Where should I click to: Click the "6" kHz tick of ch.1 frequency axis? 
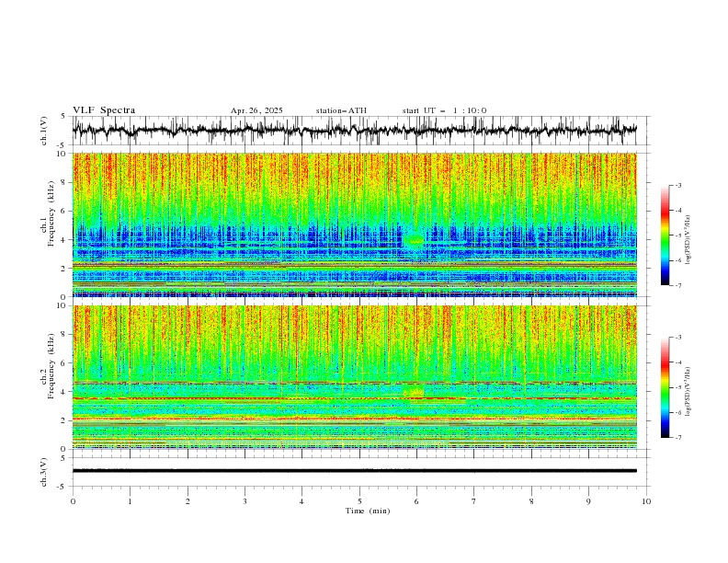[x=65, y=211]
